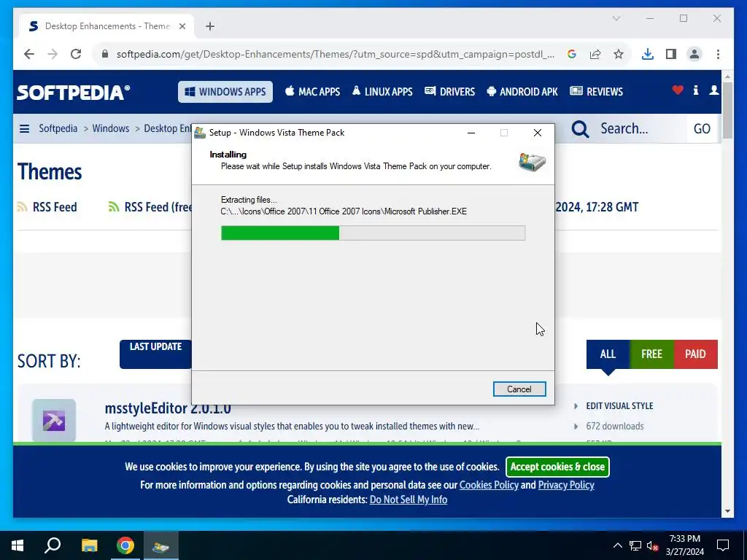
Task: Open the Chrome profile avatar
Action: tap(694, 54)
